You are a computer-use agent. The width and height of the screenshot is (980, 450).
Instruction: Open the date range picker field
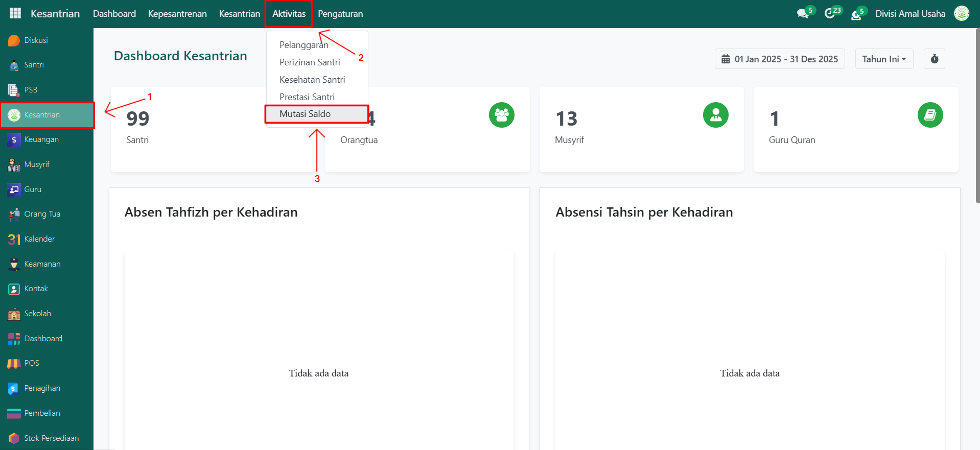pyautogui.click(x=780, y=59)
